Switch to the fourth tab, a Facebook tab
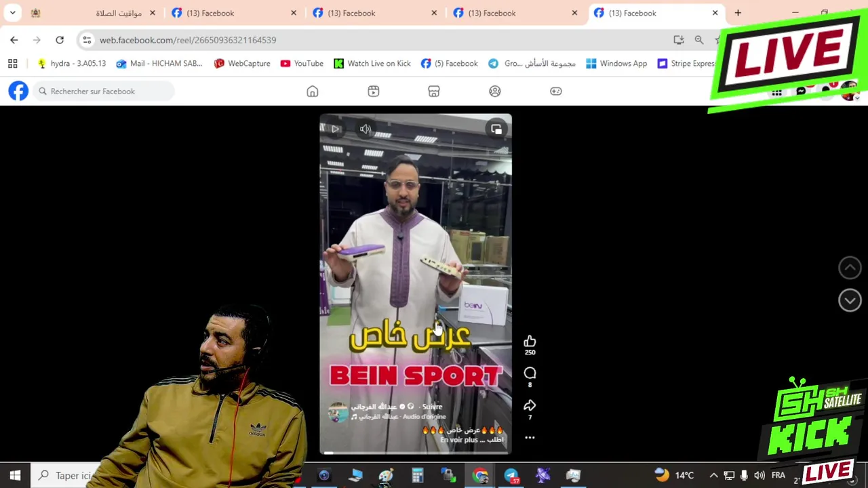Viewport: 868px width, 488px height. coord(515,13)
